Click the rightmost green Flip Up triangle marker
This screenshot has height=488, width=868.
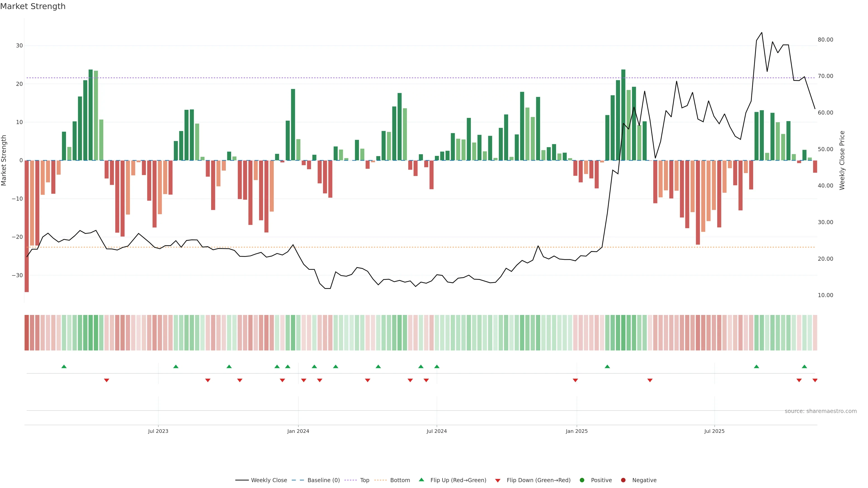click(804, 366)
